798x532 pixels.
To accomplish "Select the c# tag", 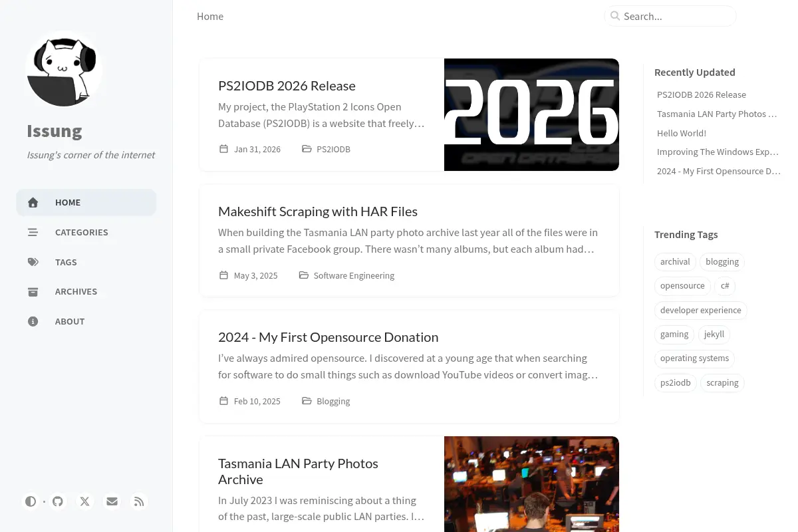I will [x=725, y=286].
